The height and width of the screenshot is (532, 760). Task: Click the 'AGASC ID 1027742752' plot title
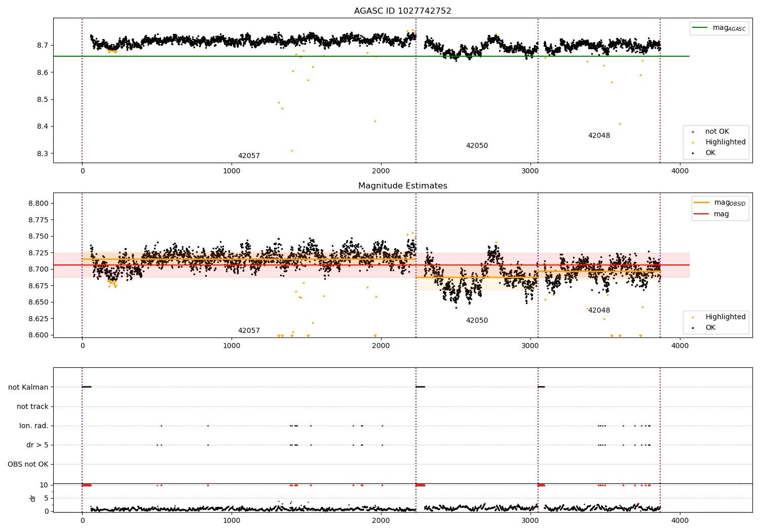[402, 11]
